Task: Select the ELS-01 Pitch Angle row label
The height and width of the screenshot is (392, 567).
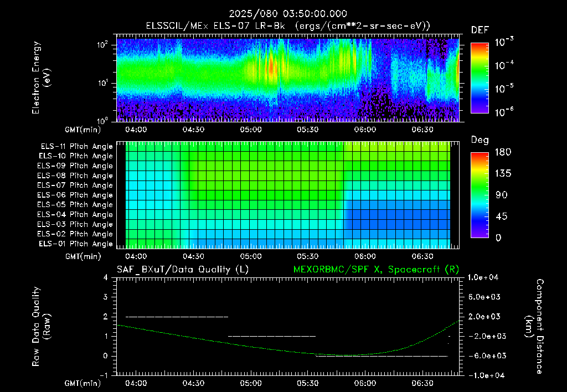Action: click(x=76, y=244)
